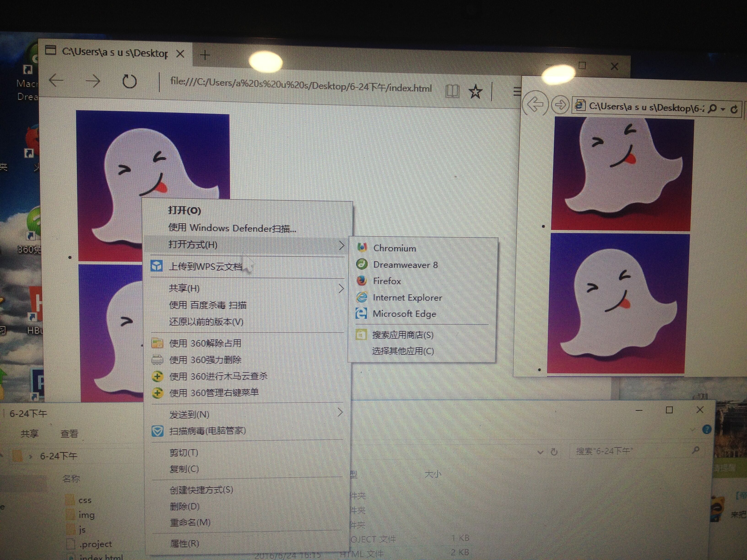Refresh the Edge page
Image resolution: width=747 pixels, height=560 pixels.
129,81
